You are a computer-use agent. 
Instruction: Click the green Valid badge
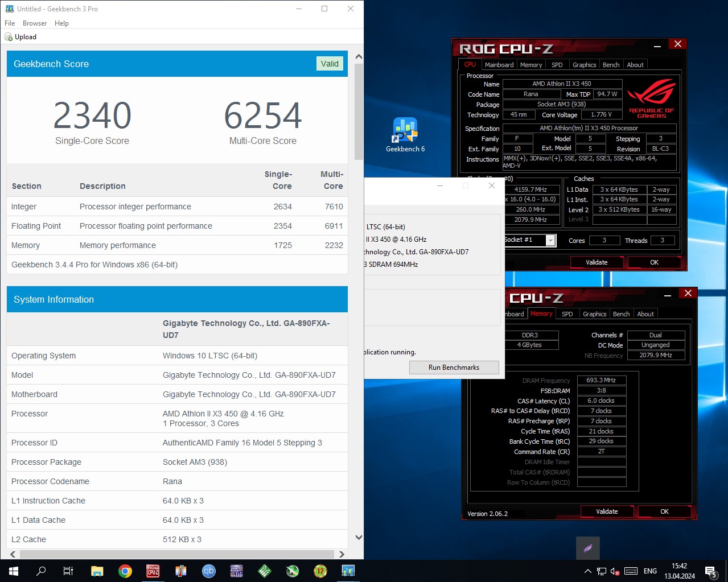pyautogui.click(x=330, y=64)
